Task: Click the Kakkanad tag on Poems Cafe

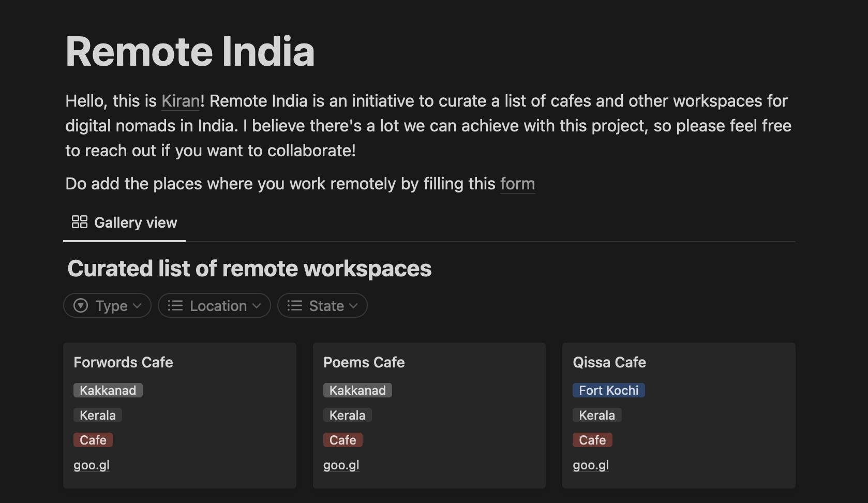Action: pyautogui.click(x=357, y=390)
